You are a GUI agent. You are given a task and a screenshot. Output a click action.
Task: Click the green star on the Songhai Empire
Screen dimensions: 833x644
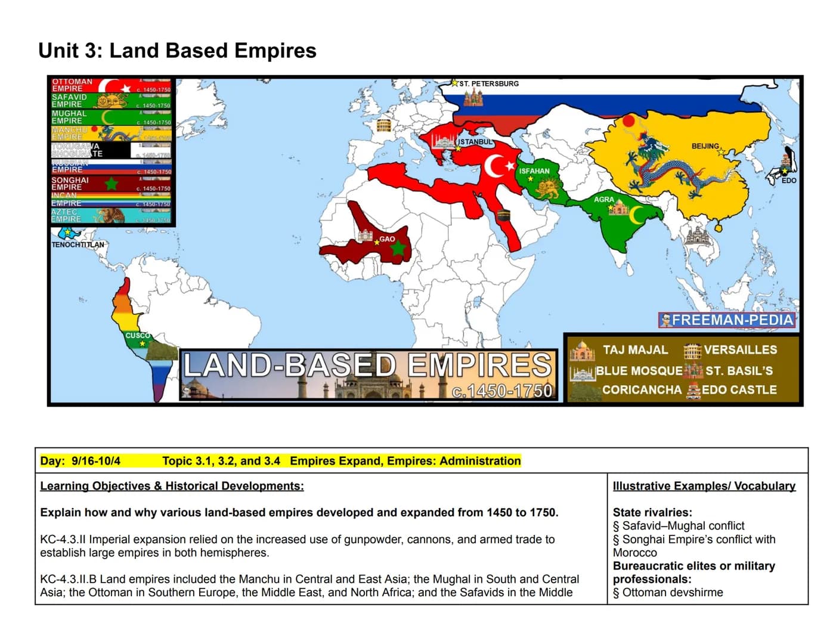[x=398, y=247]
